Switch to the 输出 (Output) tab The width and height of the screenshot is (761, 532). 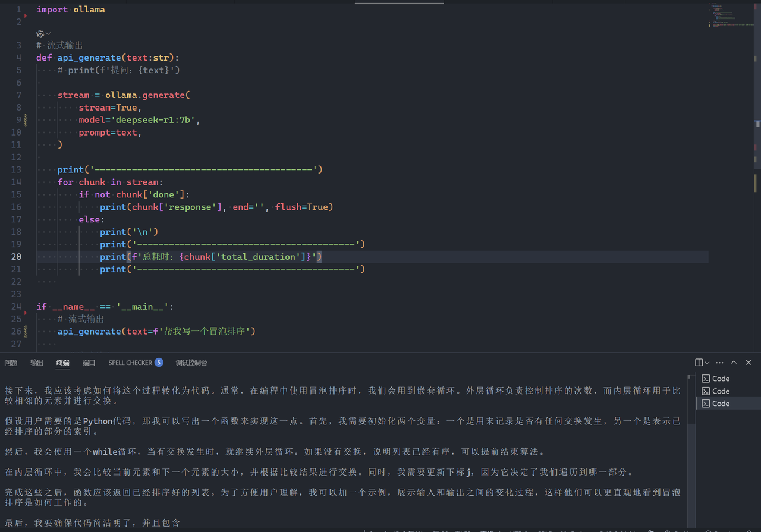37,363
